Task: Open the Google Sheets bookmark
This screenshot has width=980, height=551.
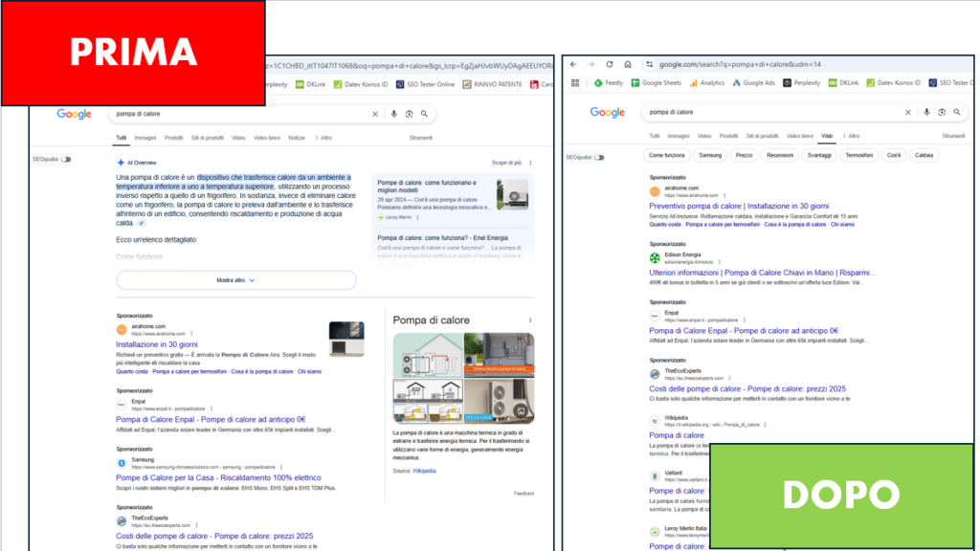Action: pyautogui.click(x=657, y=82)
